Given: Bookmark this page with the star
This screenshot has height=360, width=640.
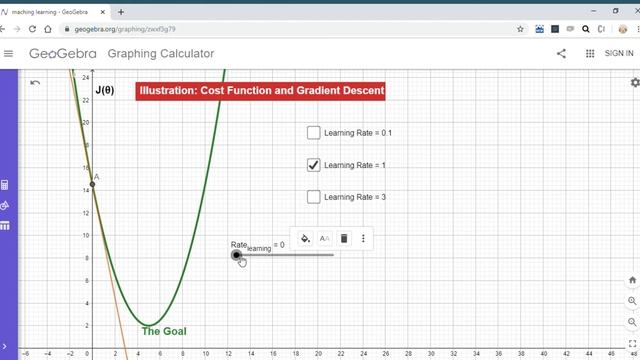Looking at the screenshot, I should pyautogui.click(x=520, y=29).
